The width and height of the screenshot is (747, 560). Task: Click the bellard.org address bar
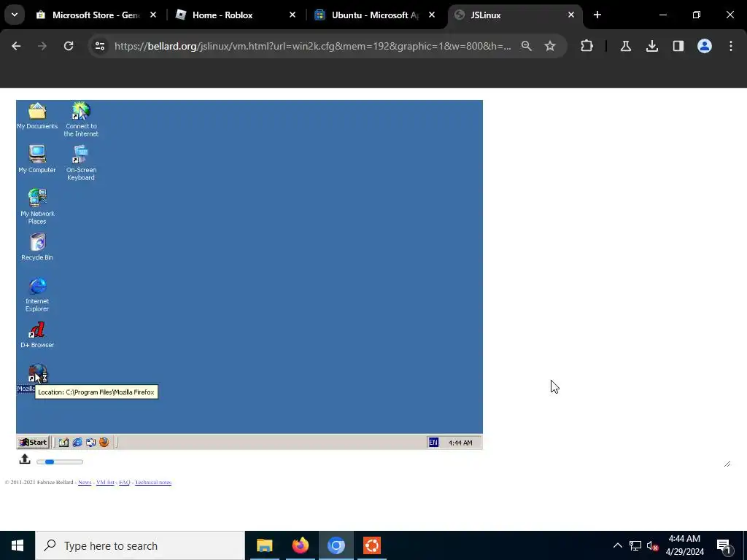tap(312, 46)
